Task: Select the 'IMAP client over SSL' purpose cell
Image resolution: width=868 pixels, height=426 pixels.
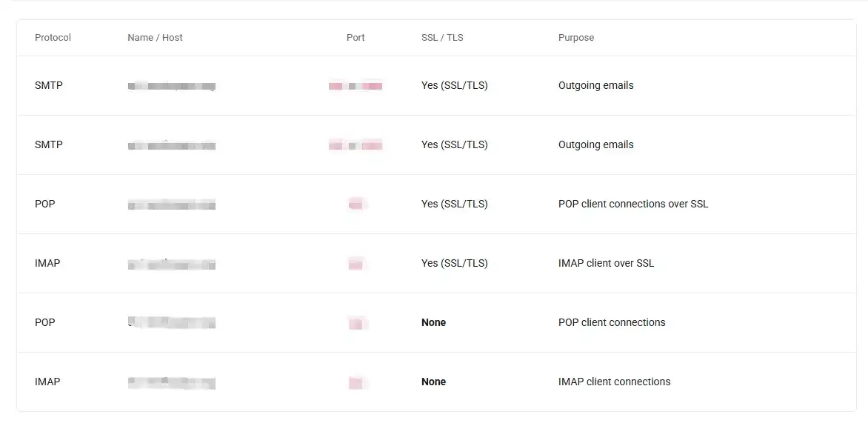Action: [606, 263]
